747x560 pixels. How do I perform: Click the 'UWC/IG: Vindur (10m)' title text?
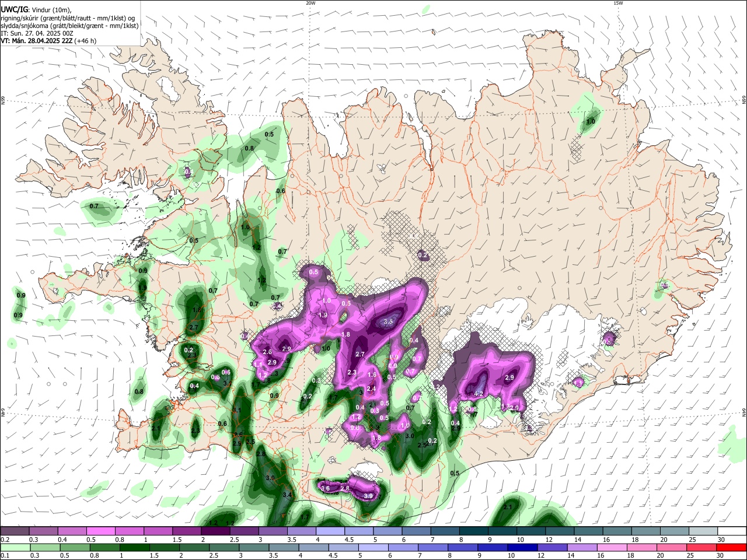36,9
